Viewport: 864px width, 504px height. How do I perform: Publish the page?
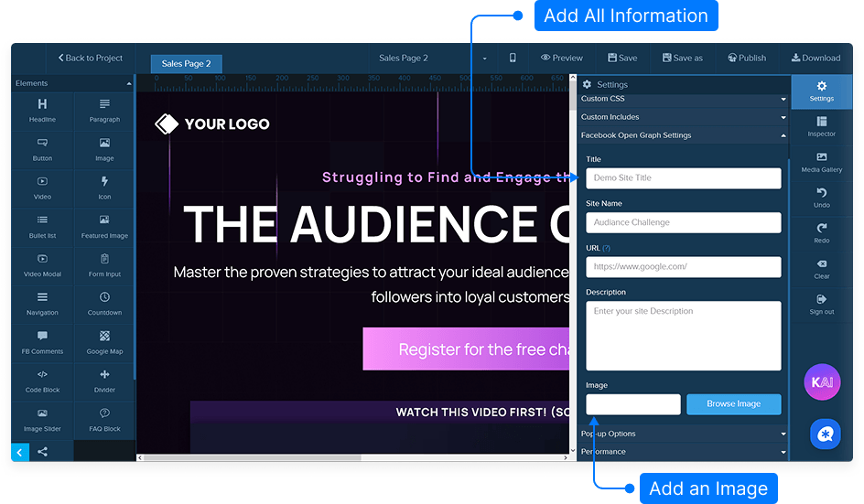(x=747, y=58)
